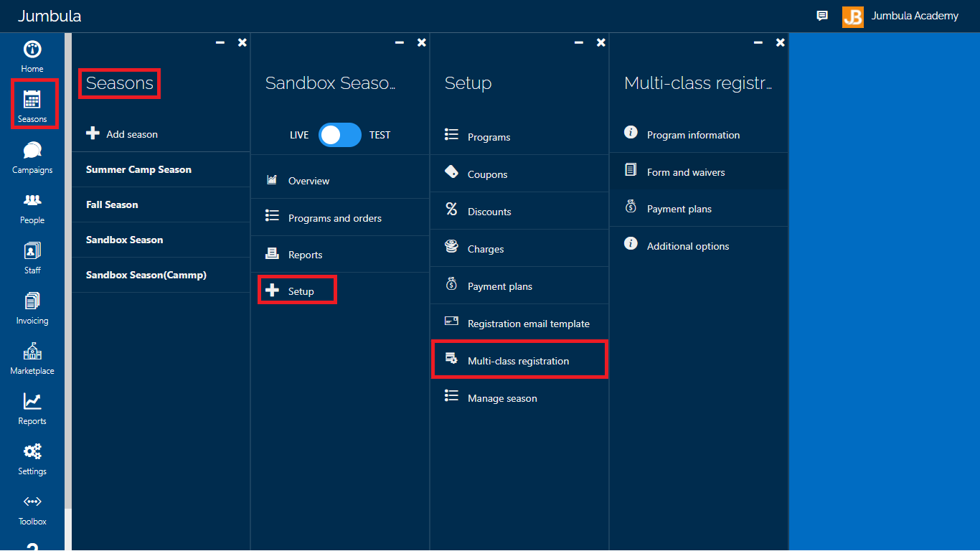The height and width of the screenshot is (551, 980).
Task: Click the Jumbula brand title
Action: pyautogui.click(x=50, y=16)
